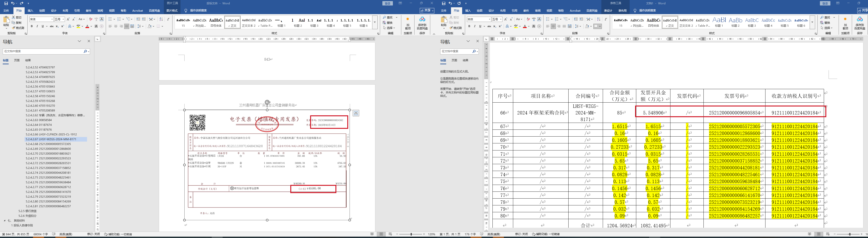This screenshot has width=868, height=238.
Task: Open 审阅 tab in 投标文件 window
Action: (x=100, y=10)
